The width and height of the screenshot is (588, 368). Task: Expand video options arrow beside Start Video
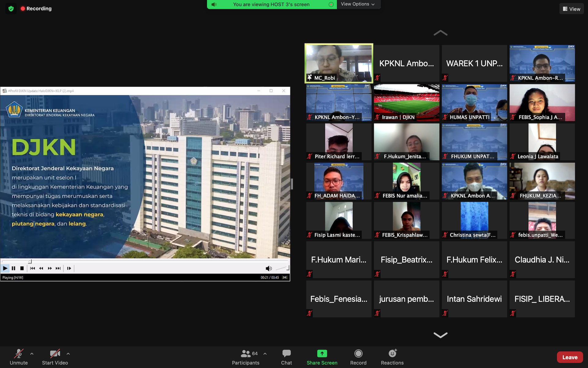pyautogui.click(x=68, y=354)
